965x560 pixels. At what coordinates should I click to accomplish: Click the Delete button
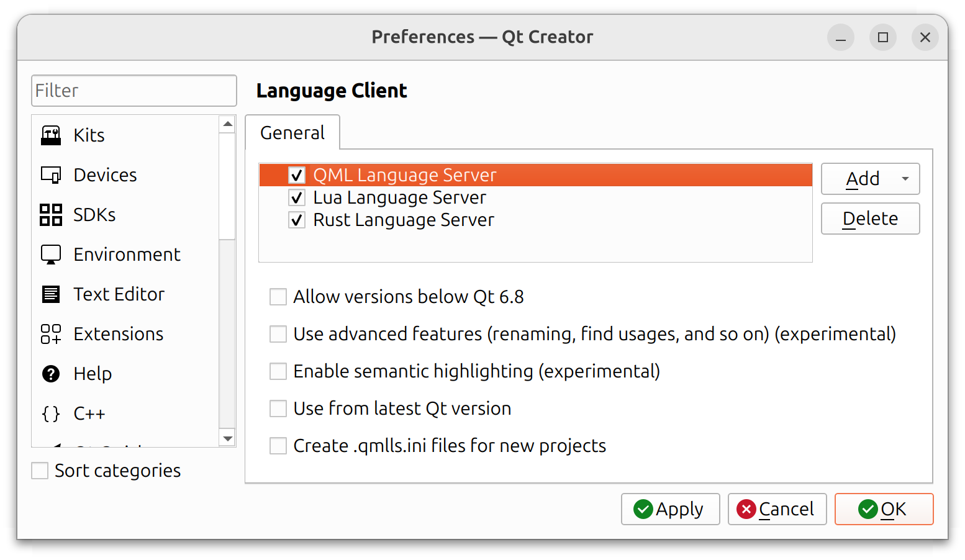click(870, 219)
